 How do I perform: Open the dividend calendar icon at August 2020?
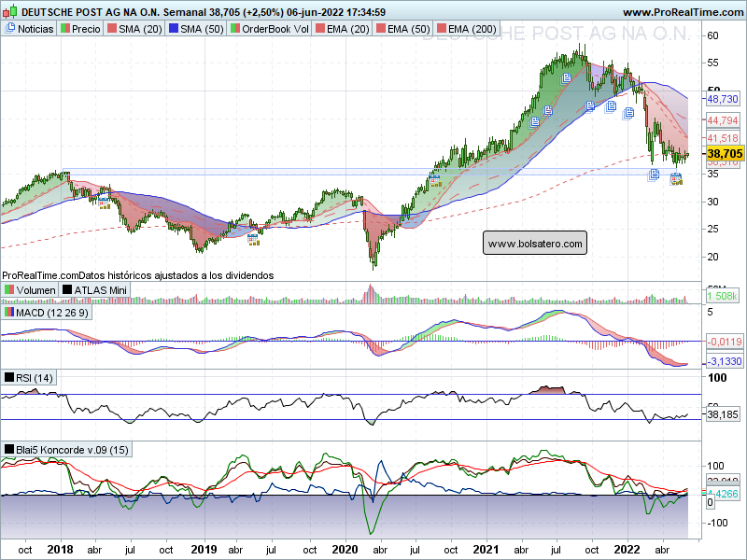[x=434, y=180]
